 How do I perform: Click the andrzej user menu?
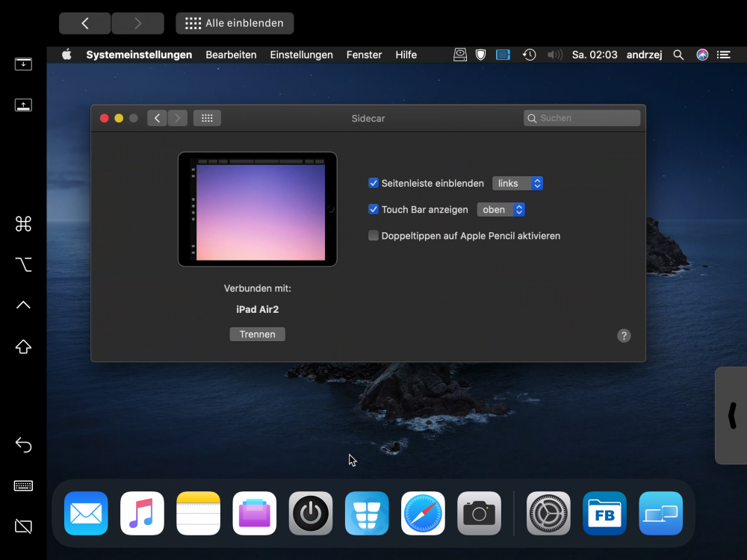(644, 55)
